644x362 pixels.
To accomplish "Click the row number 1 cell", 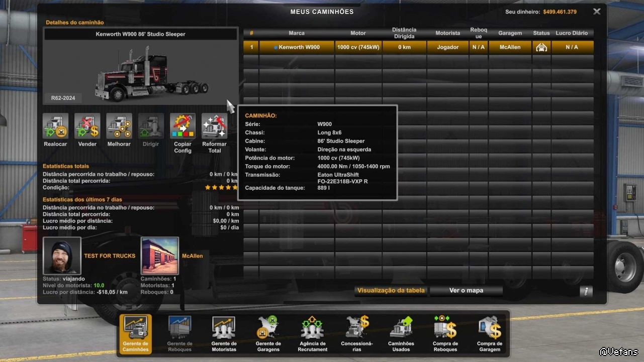I will 251,47.
